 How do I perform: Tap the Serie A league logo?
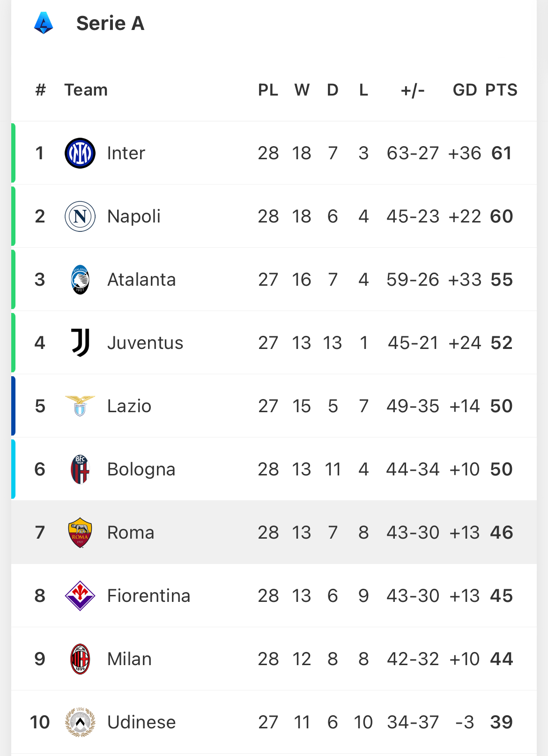tap(44, 23)
